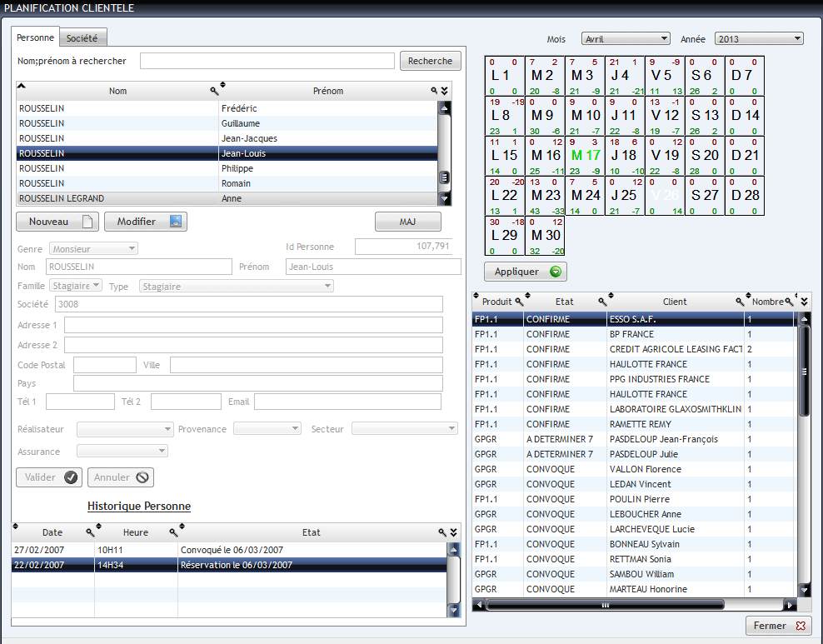
Task: Select the Personne tab
Action: coord(36,37)
